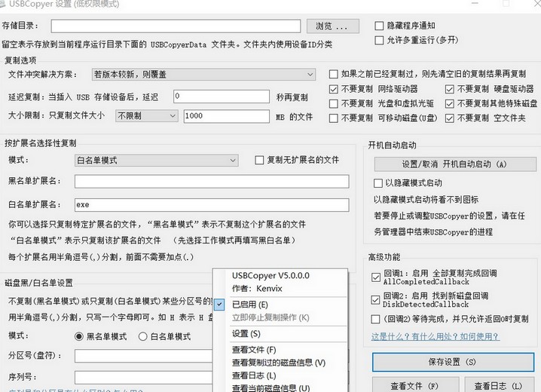Click 设置/取消 开机自动启动 (A) button

[452, 164]
